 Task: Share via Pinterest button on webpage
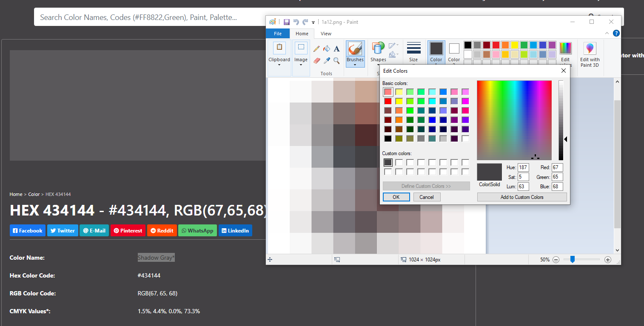pos(128,230)
